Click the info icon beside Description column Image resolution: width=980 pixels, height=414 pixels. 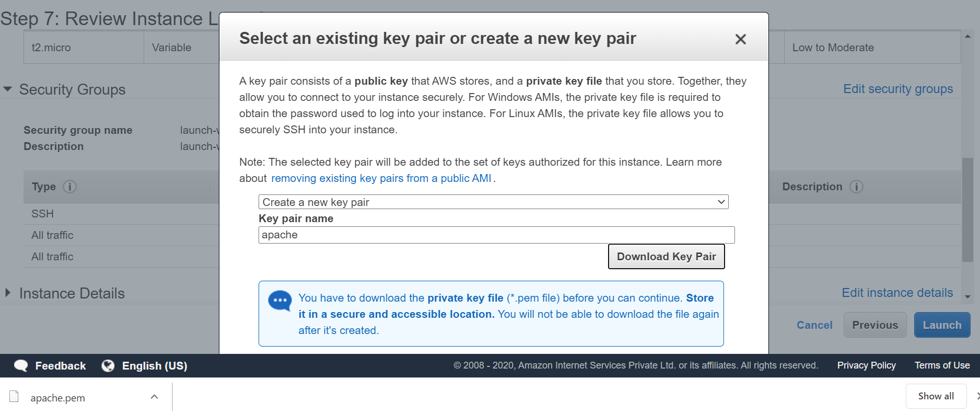tap(856, 187)
